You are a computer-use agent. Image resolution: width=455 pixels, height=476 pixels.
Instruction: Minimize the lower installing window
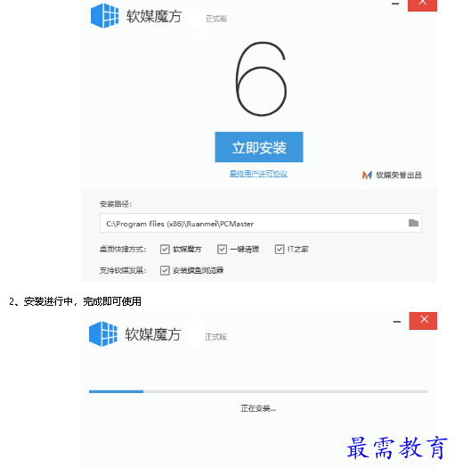point(397,322)
